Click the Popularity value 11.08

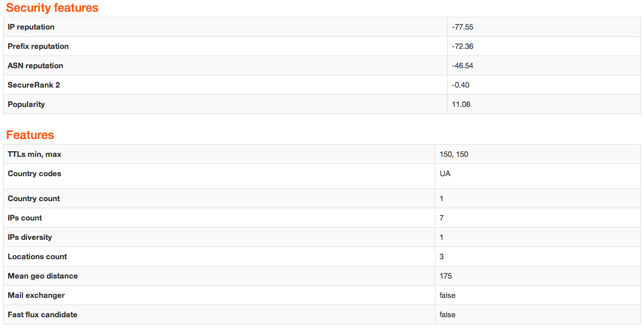tap(461, 104)
